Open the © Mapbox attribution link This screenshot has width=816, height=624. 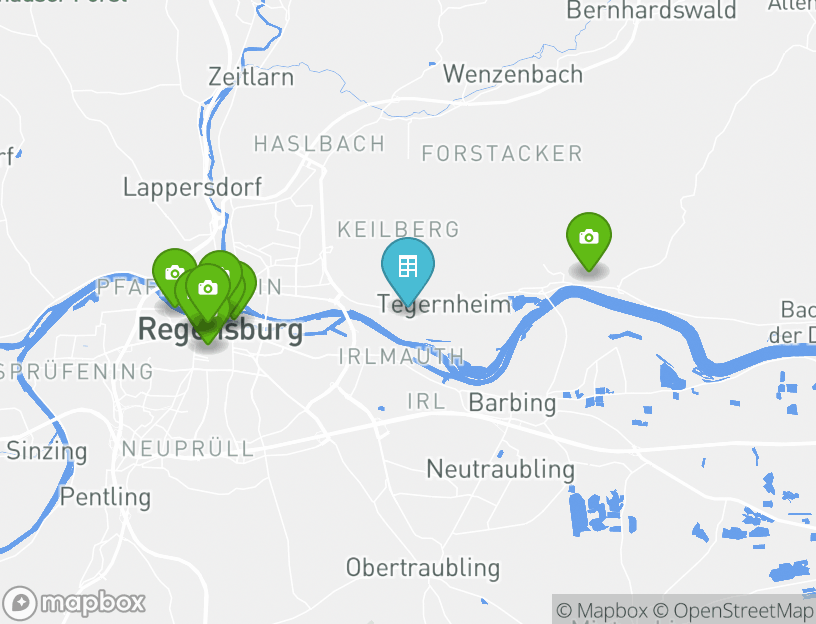coord(602,610)
